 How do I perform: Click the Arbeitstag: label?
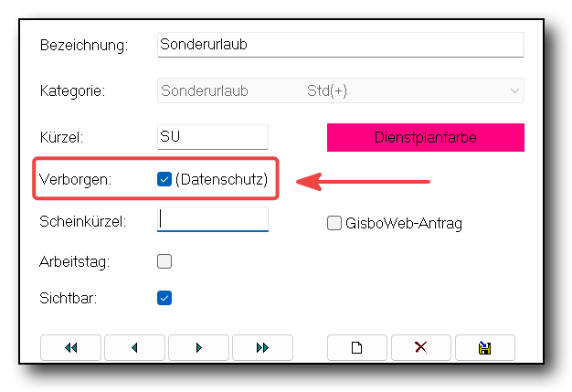pyautogui.click(x=74, y=262)
